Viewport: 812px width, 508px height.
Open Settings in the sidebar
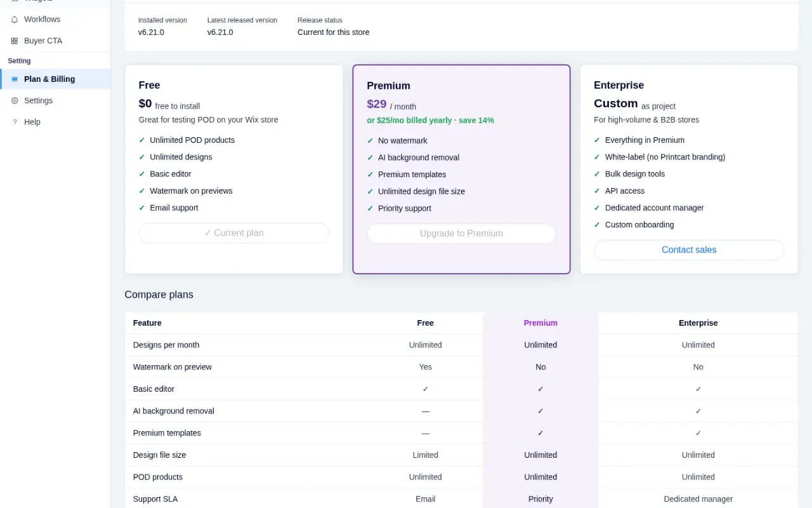(x=55, y=100)
